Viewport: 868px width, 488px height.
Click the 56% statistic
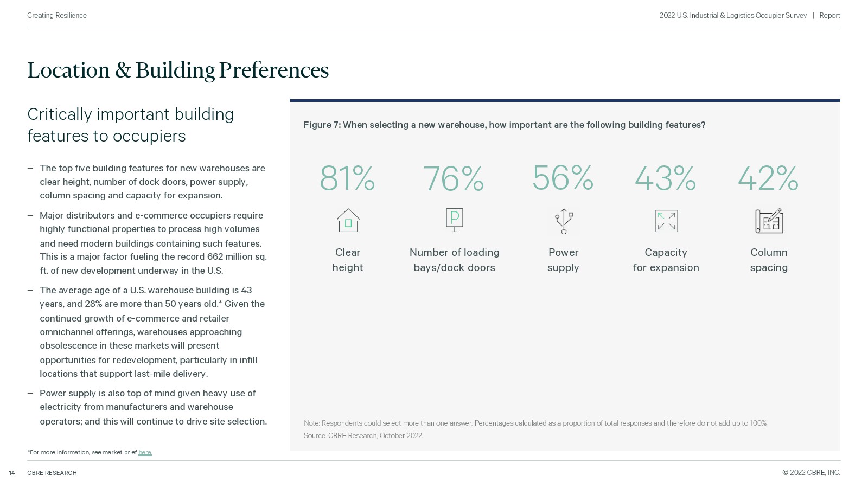click(563, 177)
